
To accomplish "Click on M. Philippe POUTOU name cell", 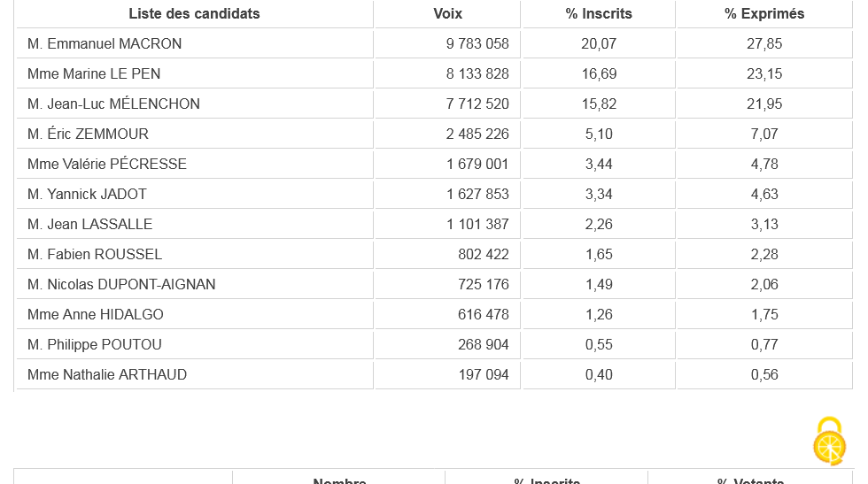I will click(95, 345).
